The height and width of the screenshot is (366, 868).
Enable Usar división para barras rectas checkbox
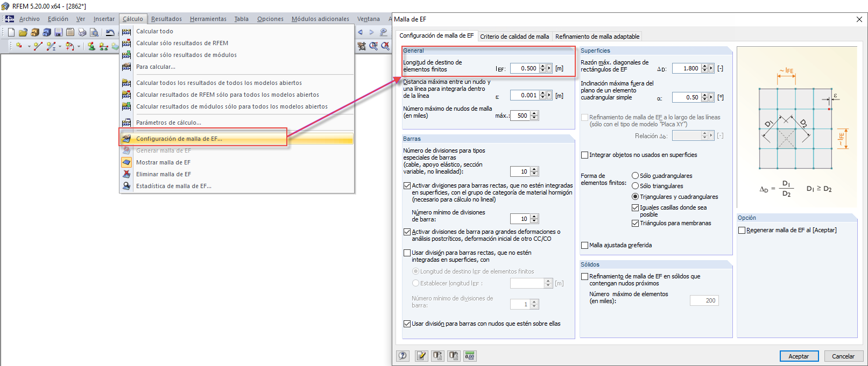[x=407, y=253]
